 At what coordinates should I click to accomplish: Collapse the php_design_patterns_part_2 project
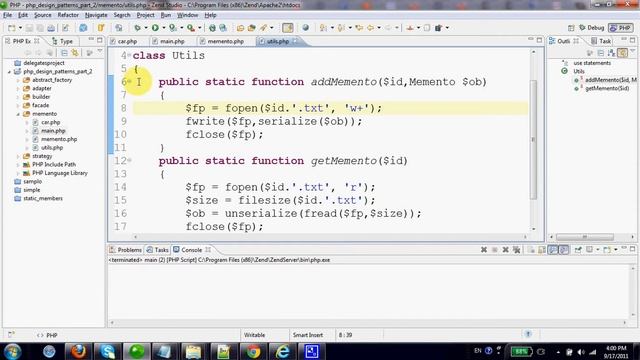click(x=10, y=71)
